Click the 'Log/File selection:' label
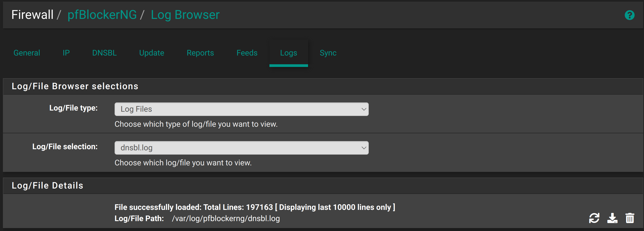The image size is (644, 231). (65, 147)
